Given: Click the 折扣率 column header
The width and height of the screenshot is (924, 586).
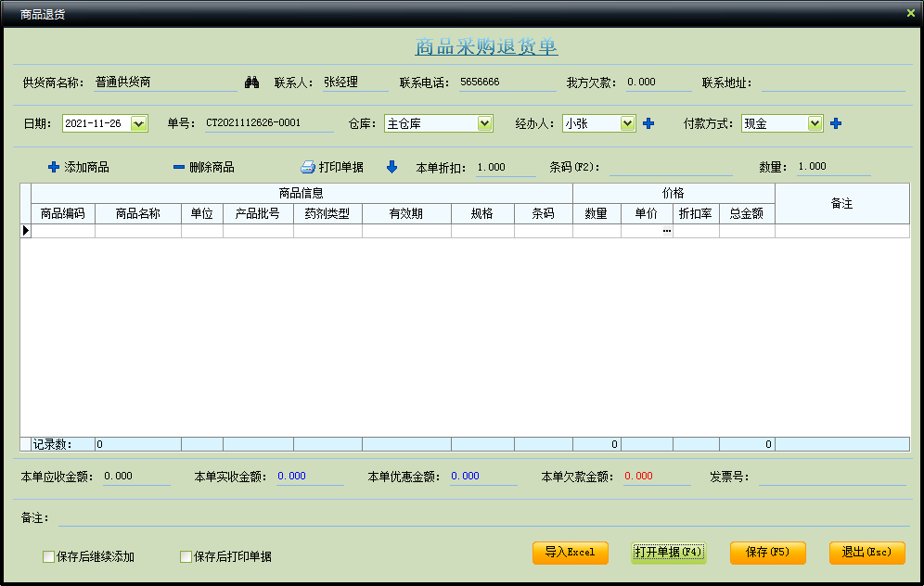Looking at the screenshot, I should coord(696,214).
